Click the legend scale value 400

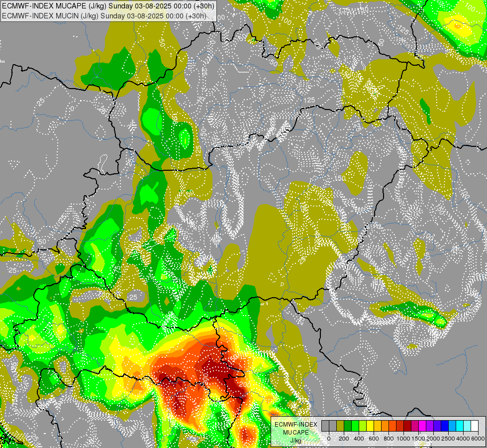[x=359, y=439]
